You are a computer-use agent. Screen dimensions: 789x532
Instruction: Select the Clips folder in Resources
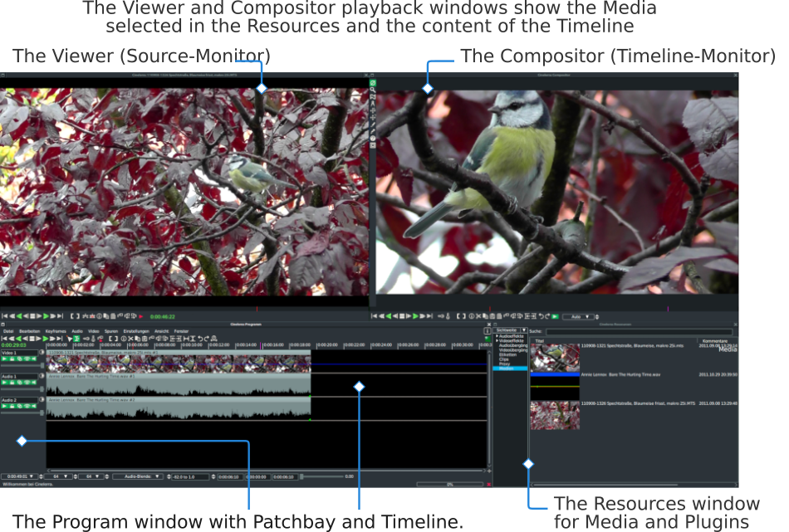pyautogui.click(x=503, y=359)
